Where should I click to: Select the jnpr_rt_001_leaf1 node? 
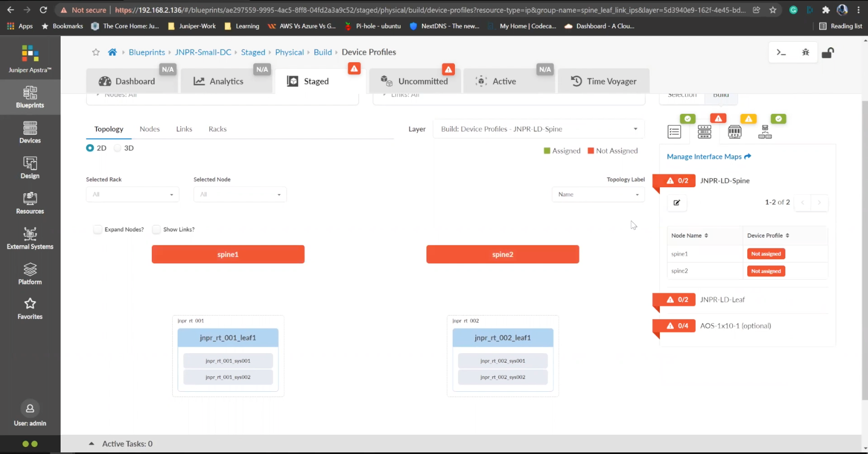click(x=228, y=338)
